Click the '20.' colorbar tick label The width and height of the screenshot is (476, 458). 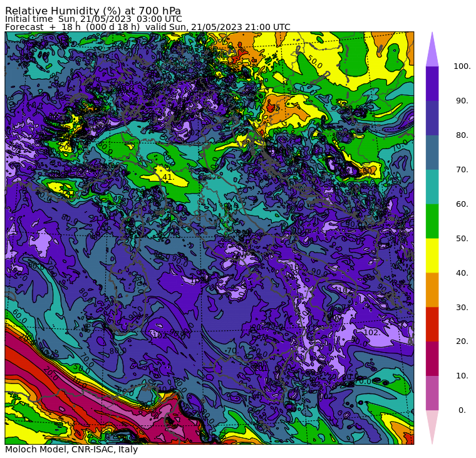click(x=462, y=341)
